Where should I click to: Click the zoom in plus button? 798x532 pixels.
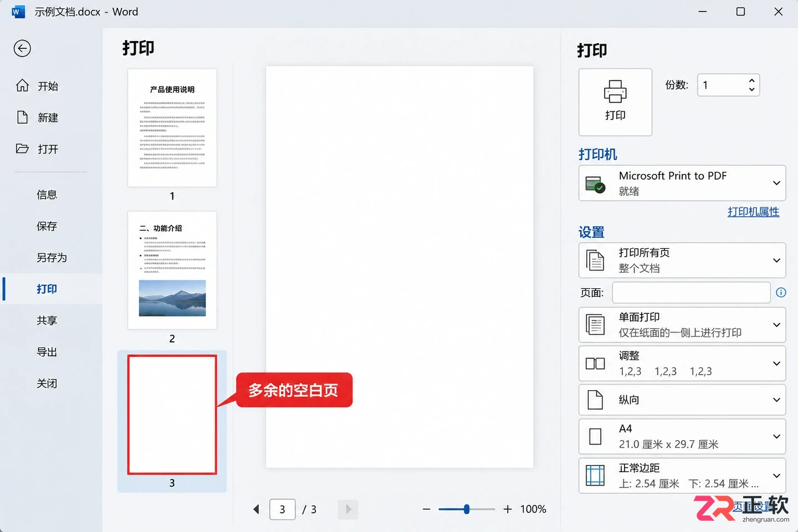coord(508,509)
